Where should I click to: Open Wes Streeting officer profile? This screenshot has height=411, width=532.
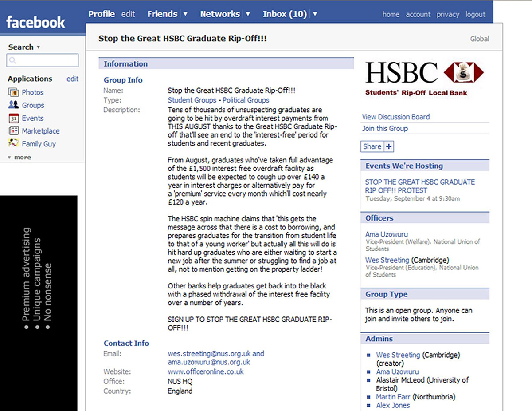coord(387,260)
